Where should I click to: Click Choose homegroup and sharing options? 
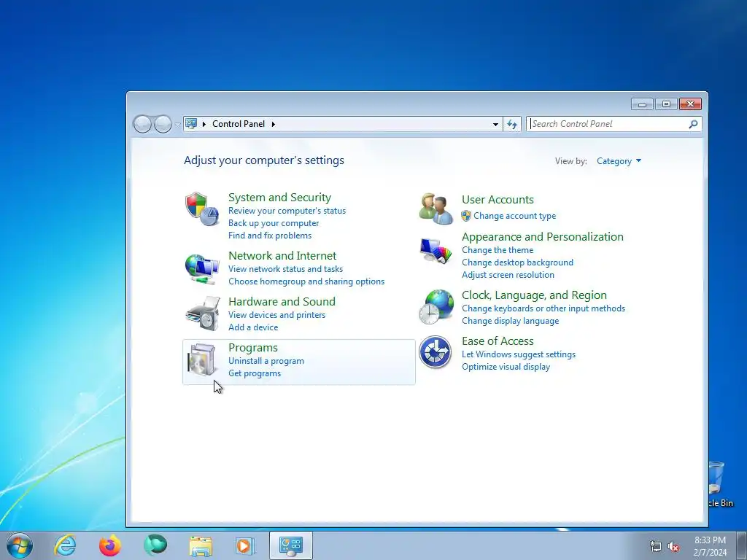click(x=306, y=281)
